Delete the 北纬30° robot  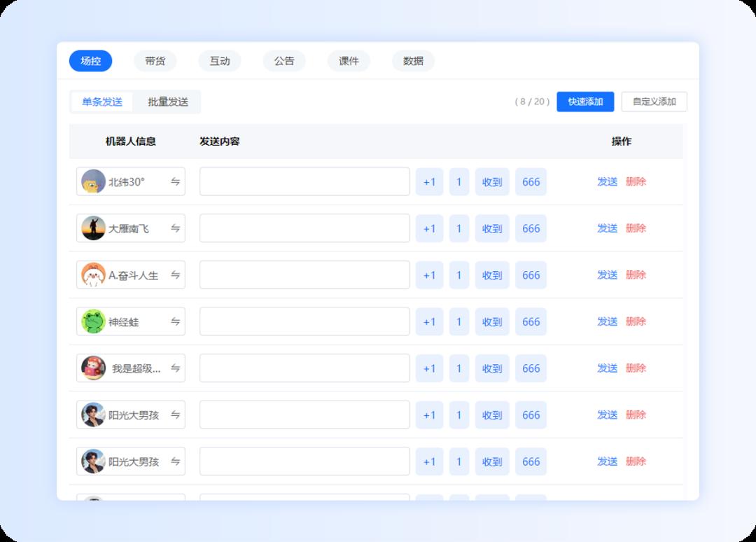pos(636,182)
